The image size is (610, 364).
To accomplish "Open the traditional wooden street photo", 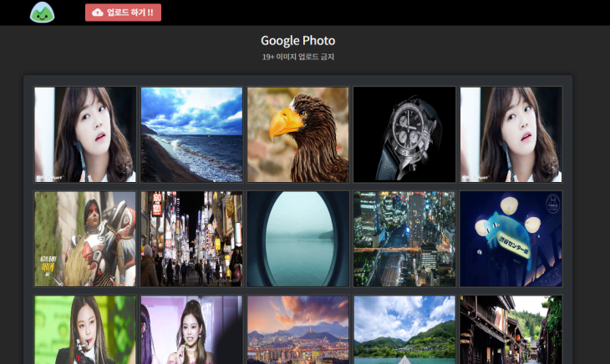I will pos(511,330).
